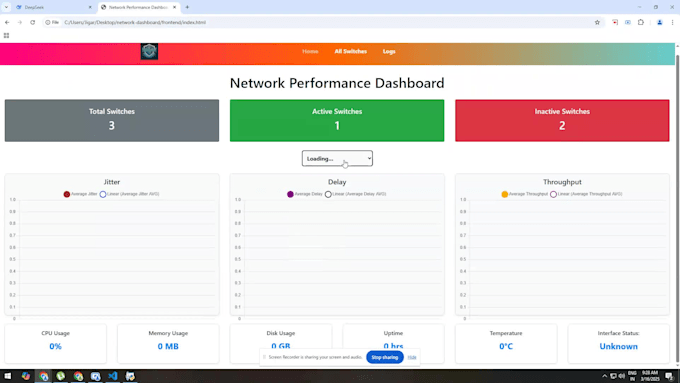Click the address bar URL
Viewport: 680px width, 383px height.
(135, 22)
